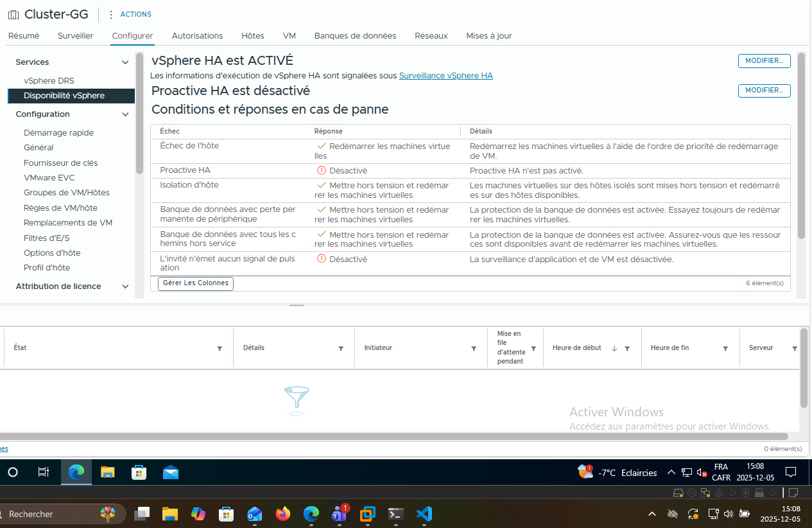The image size is (812, 528).
Task: Open the filter on the Détails column
Action: pos(341,348)
